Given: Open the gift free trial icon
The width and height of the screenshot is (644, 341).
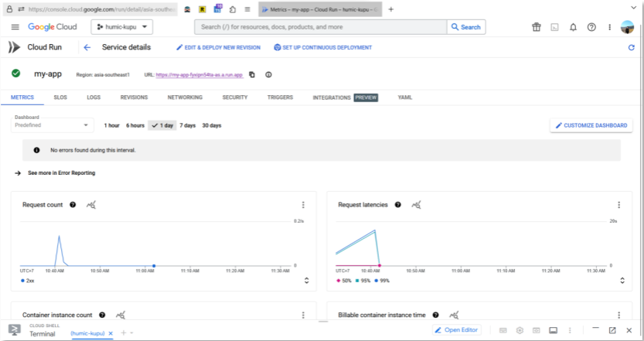Looking at the screenshot, I should coord(536,27).
